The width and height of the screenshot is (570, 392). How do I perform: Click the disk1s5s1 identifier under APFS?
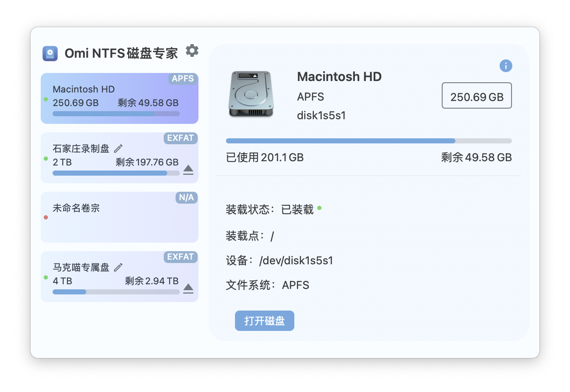click(x=321, y=115)
